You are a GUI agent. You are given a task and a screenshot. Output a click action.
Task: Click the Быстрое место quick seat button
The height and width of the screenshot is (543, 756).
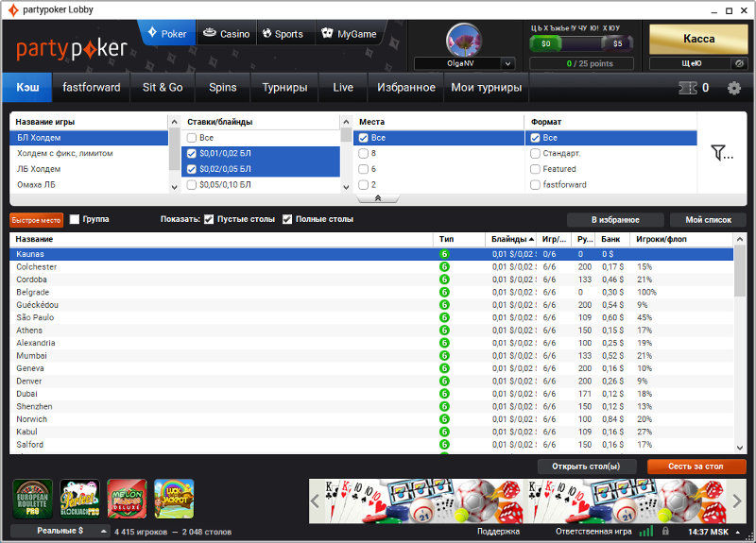coord(36,220)
